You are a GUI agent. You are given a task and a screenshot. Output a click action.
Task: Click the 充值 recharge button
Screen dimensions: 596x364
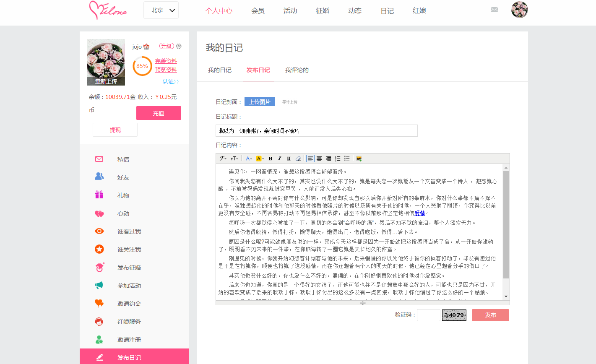click(x=159, y=113)
